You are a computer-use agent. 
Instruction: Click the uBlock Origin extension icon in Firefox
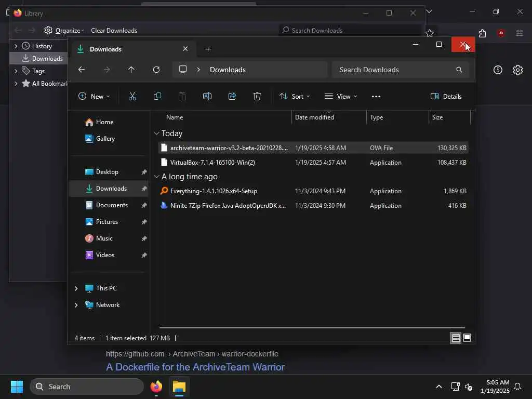(x=500, y=33)
